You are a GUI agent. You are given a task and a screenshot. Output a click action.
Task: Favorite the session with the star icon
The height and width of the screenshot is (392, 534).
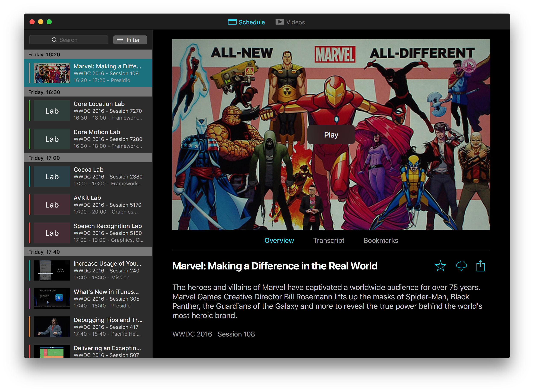pos(440,266)
